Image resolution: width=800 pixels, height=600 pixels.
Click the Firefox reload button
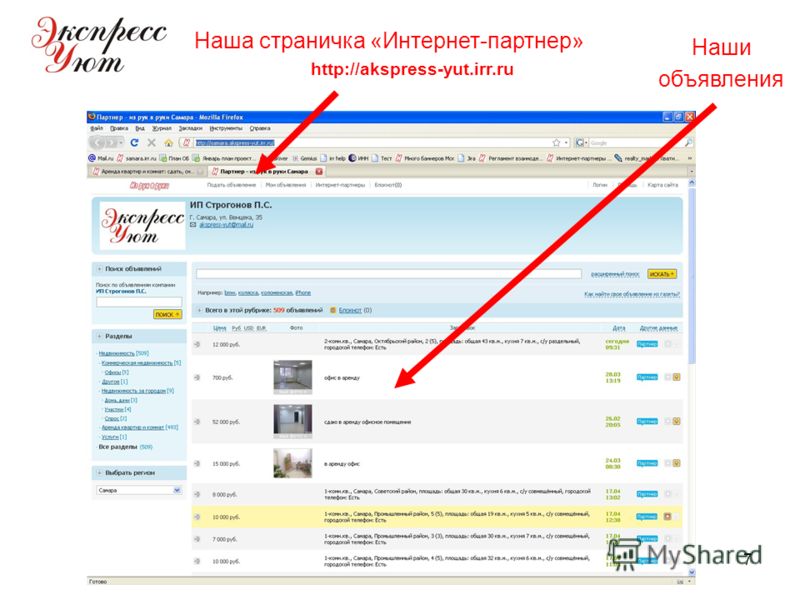pos(134,143)
